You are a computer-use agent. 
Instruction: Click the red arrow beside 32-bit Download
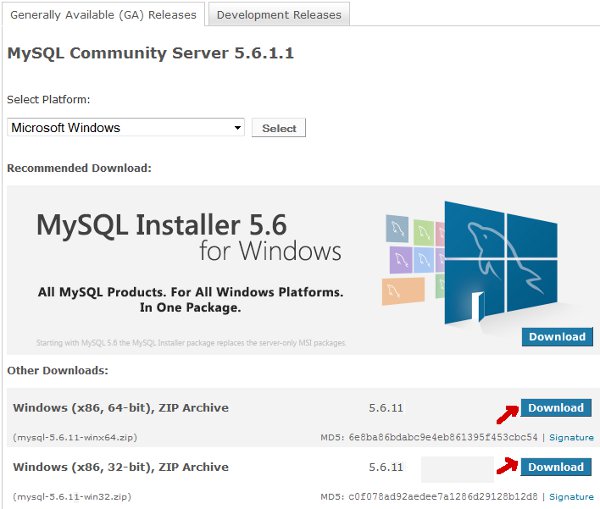pos(507,468)
